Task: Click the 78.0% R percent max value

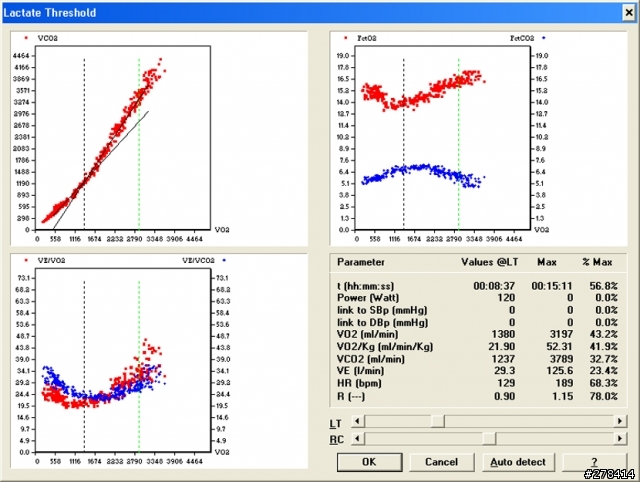Action: coord(603,396)
